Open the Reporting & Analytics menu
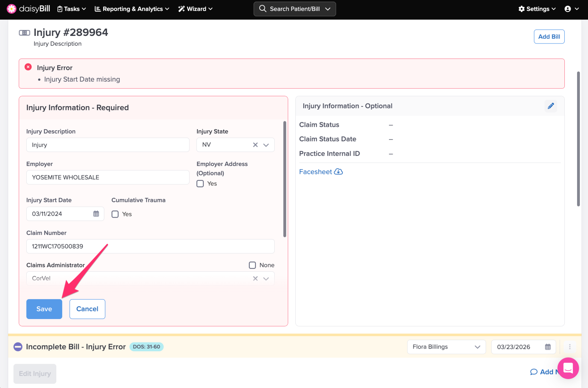Viewport: 588px width, 388px height. [132, 9]
